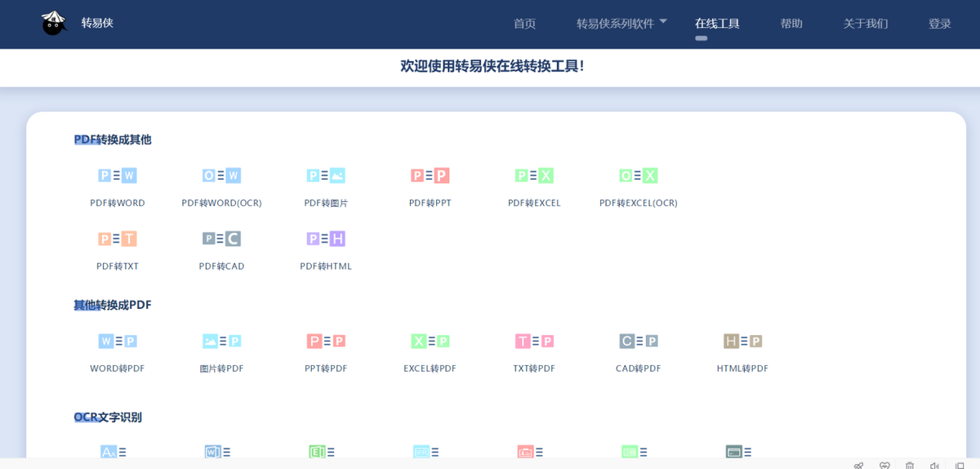Launch the TXT转PDF converter icon
980x469 pixels.
tap(534, 341)
